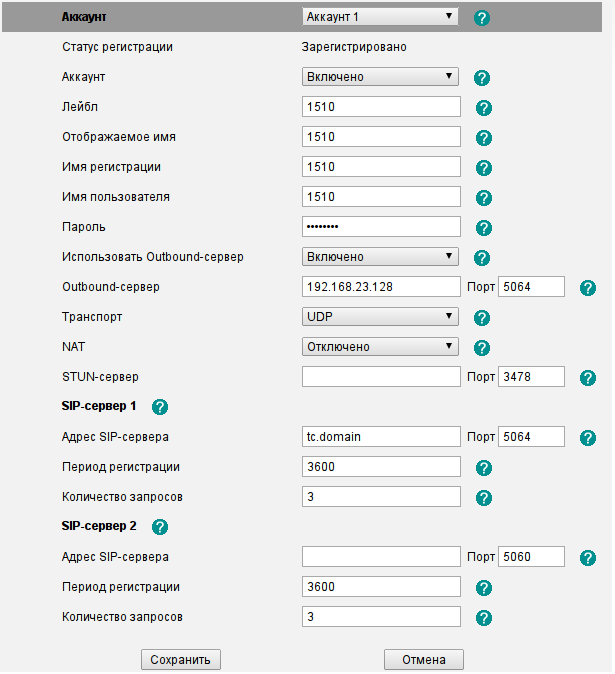Click the Outbound-сервер address field
The image size is (615, 674).
tap(380, 287)
